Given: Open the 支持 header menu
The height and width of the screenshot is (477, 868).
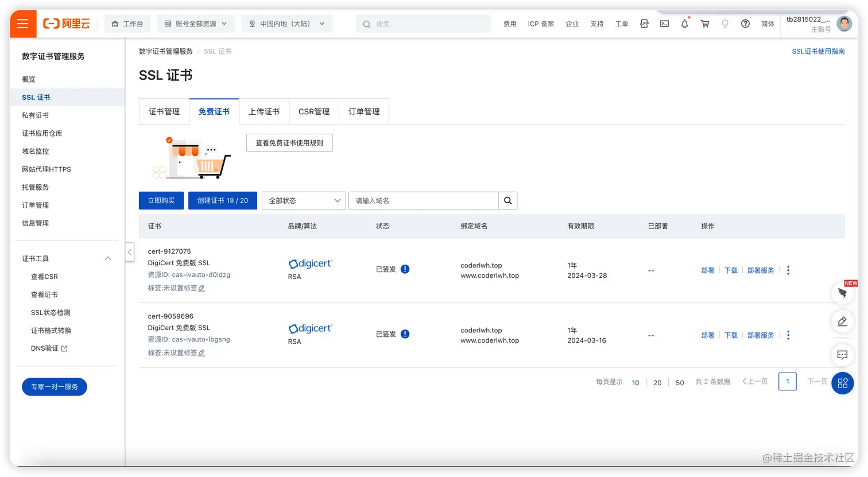Looking at the screenshot, I should coord(597,24).
